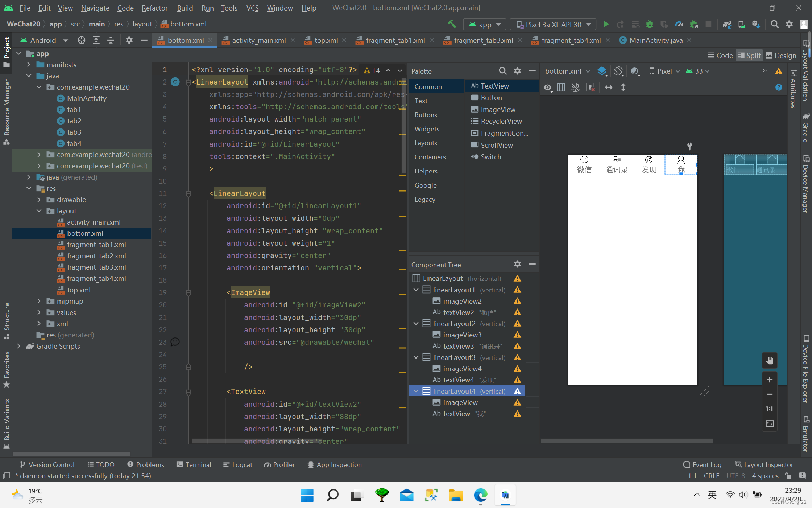Expand the linearLayout2 vertical node

(x=415, y=324)
